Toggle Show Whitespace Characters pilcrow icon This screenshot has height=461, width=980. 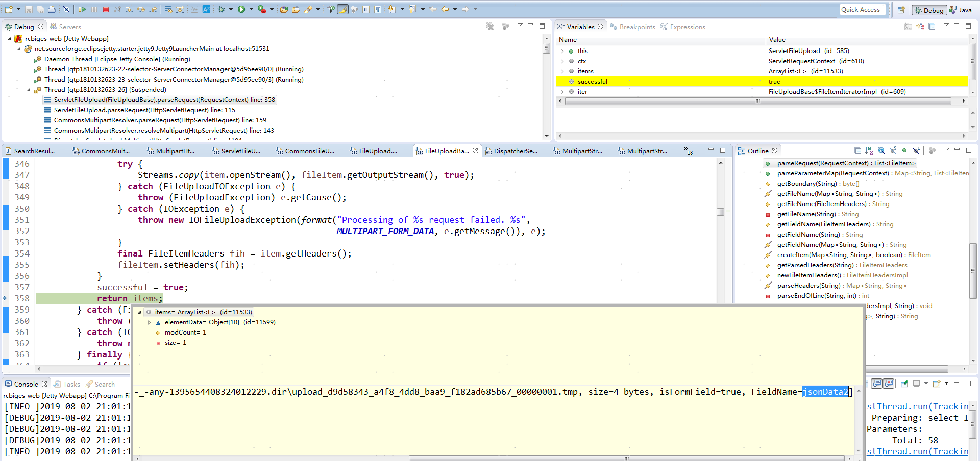377,9
